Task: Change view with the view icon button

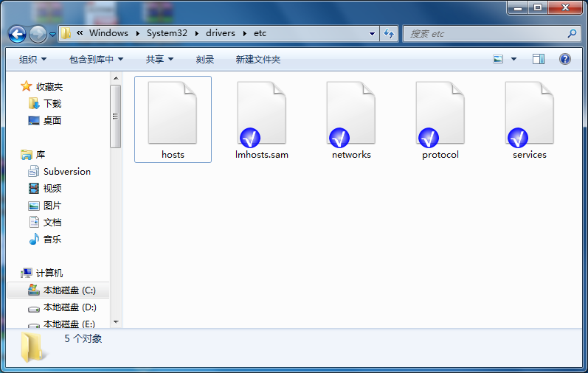Action: click(x=498, y=59)
